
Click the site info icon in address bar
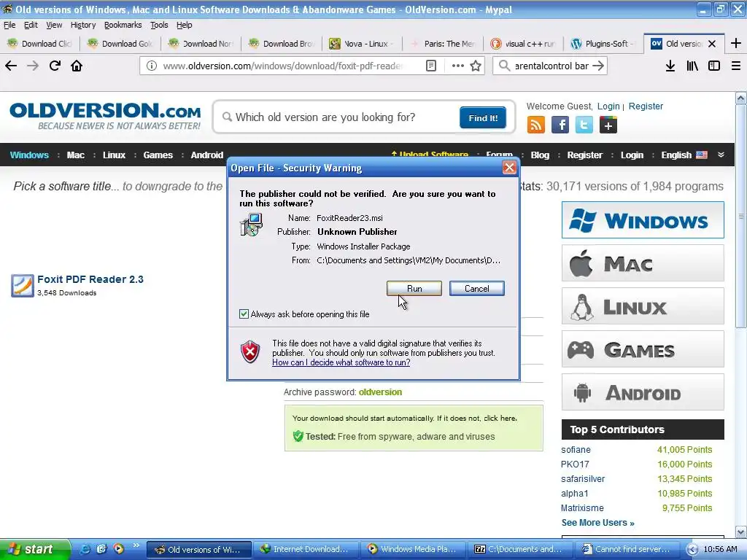tap(152, 66)
